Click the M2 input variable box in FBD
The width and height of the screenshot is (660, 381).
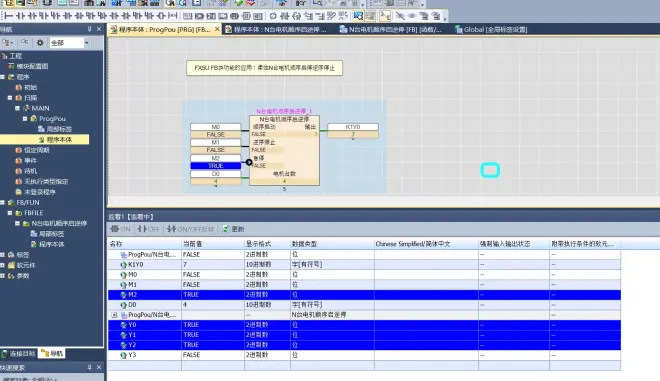point(216,158)
